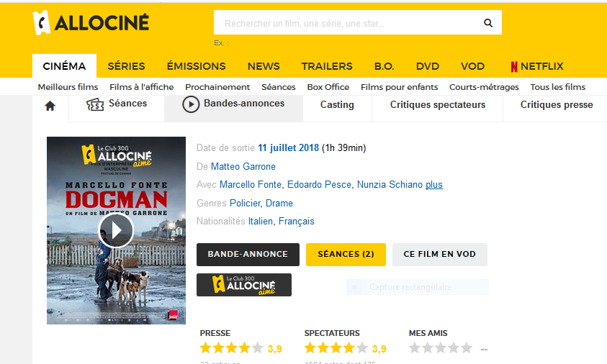The image size is (607, 364).
Task: Click the search magnifier icon
Action: 488,23
